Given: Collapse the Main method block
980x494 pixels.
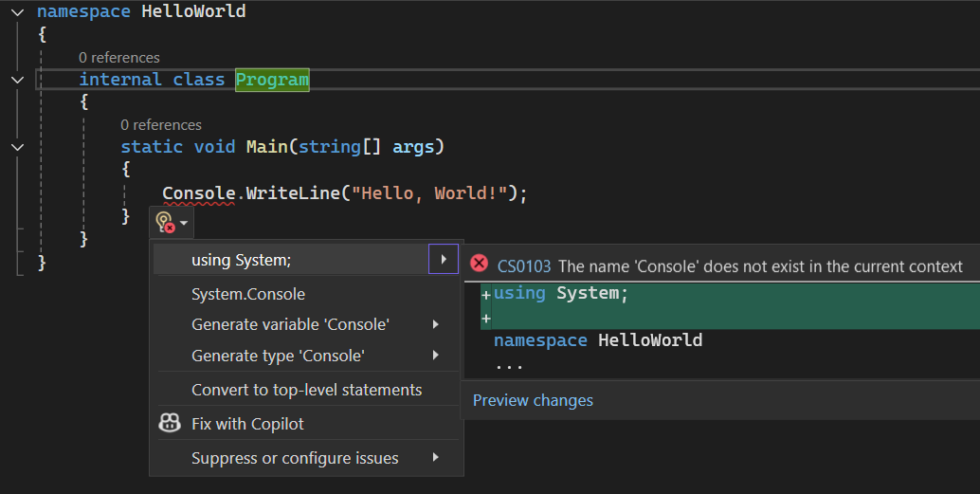Looking at the screenshot, I should [17, 147].
